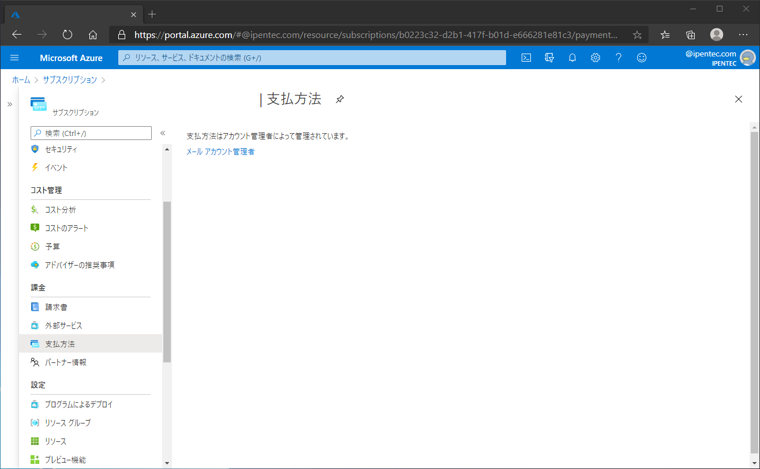The height and width of the screenshot is (469, 760).
Task: Open Cloud Shell from the top bar
Action: pos(526,58)
